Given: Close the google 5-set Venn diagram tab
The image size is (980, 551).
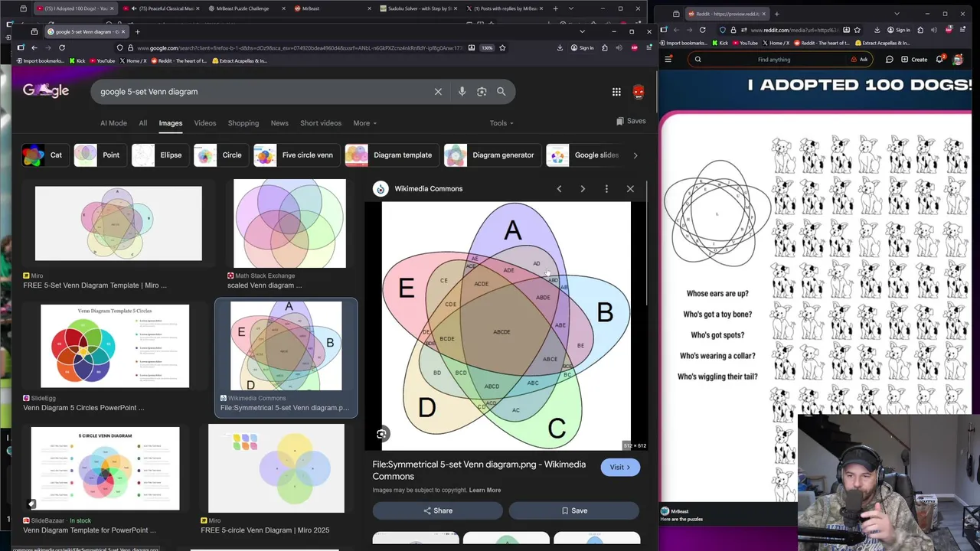Looking at the screenshot, I should (x=122, y=31).
